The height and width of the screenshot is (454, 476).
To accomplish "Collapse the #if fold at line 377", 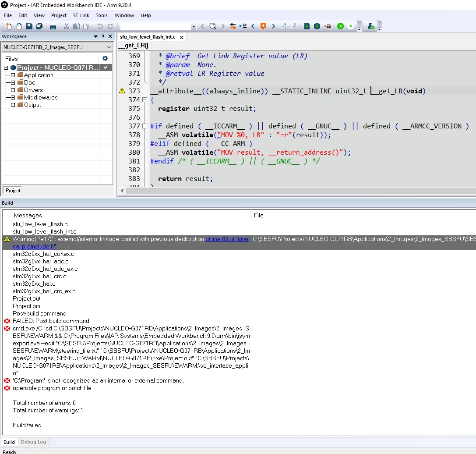I will (145, 126).
